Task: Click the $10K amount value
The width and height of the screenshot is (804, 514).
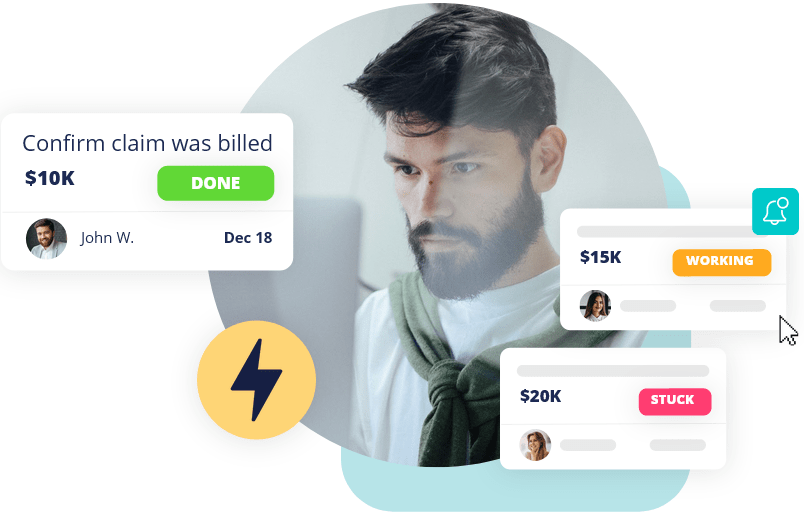Action: click(50, 178)
